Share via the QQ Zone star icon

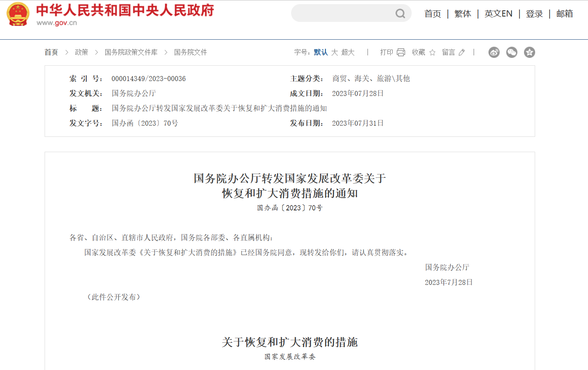pos(529,53)
